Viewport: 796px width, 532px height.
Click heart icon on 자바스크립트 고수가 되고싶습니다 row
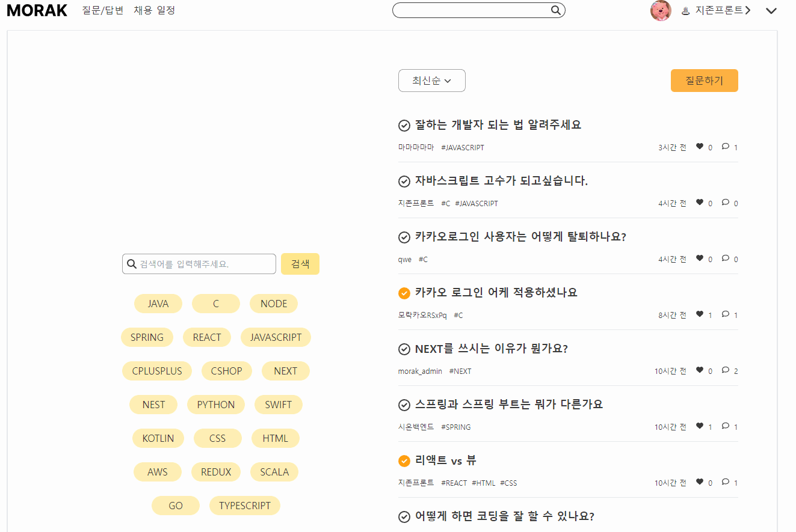(700, 202)
